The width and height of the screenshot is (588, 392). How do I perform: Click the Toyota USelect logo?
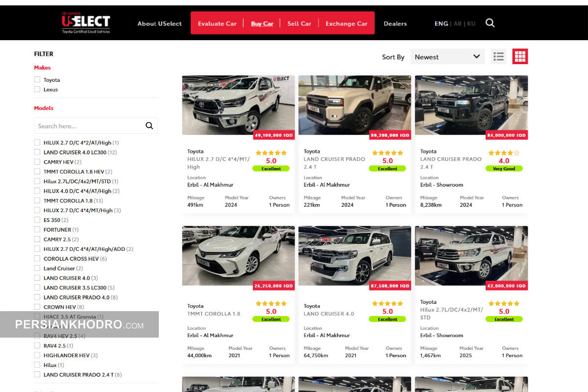pos(86,23)
